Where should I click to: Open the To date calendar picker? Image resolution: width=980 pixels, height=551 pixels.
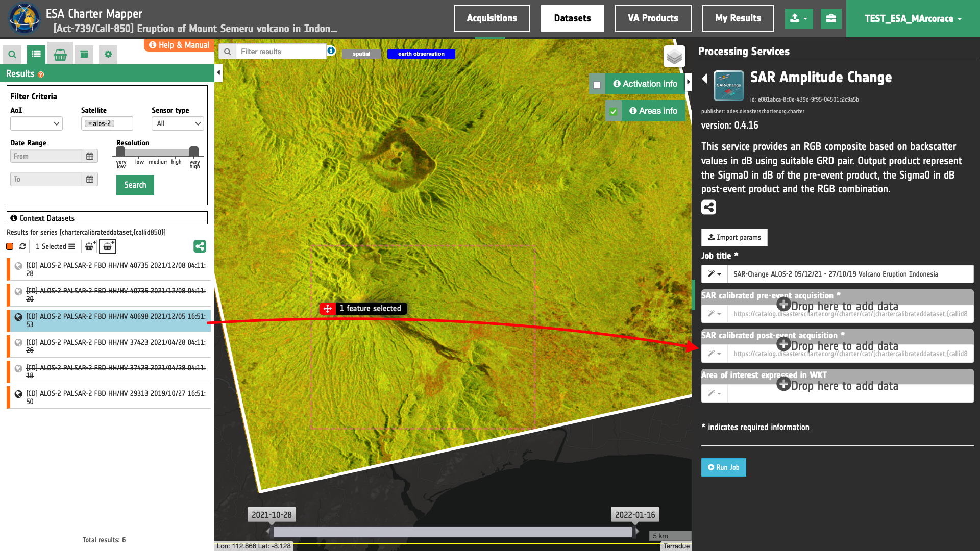[x=90, y=179]
